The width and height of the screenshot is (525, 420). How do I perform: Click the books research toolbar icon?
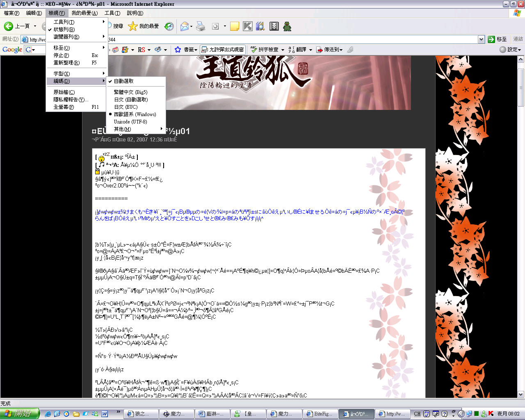(260, 26)
